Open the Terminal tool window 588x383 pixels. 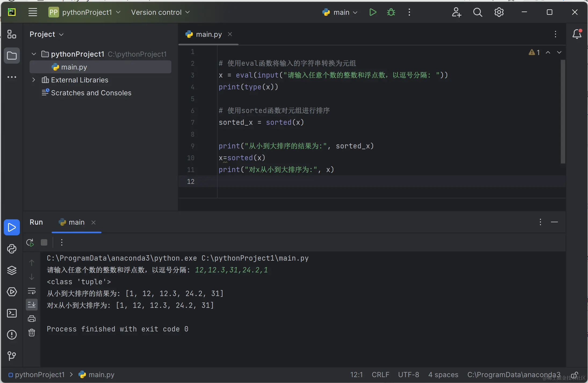(12, 313)
